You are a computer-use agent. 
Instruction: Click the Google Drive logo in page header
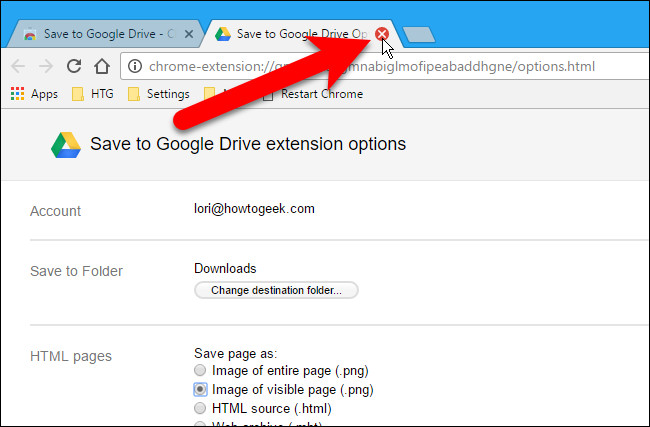click(x=66, y=145)
